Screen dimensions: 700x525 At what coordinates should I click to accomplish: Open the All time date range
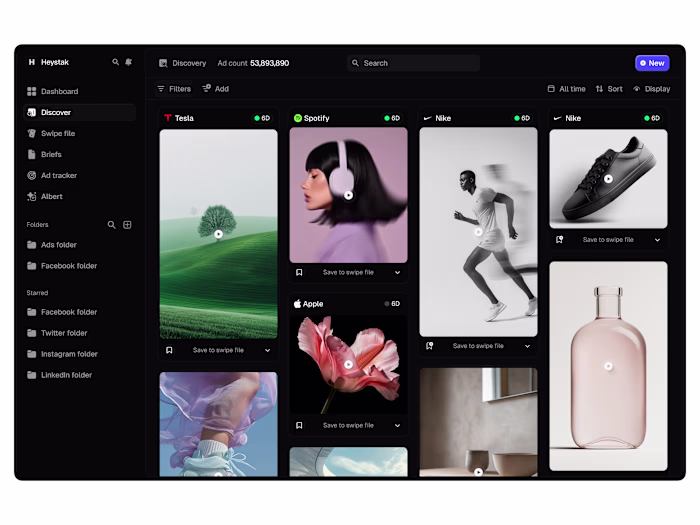567,89
